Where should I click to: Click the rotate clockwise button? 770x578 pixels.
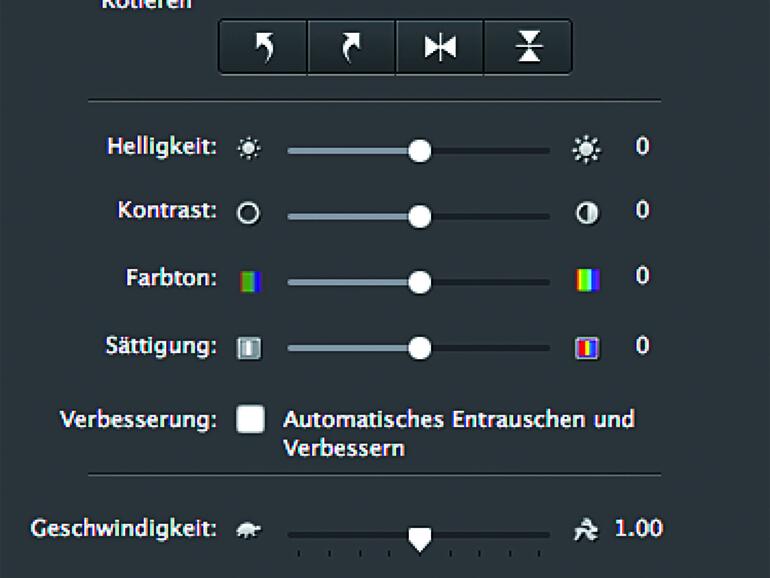(x=351, y=47)
